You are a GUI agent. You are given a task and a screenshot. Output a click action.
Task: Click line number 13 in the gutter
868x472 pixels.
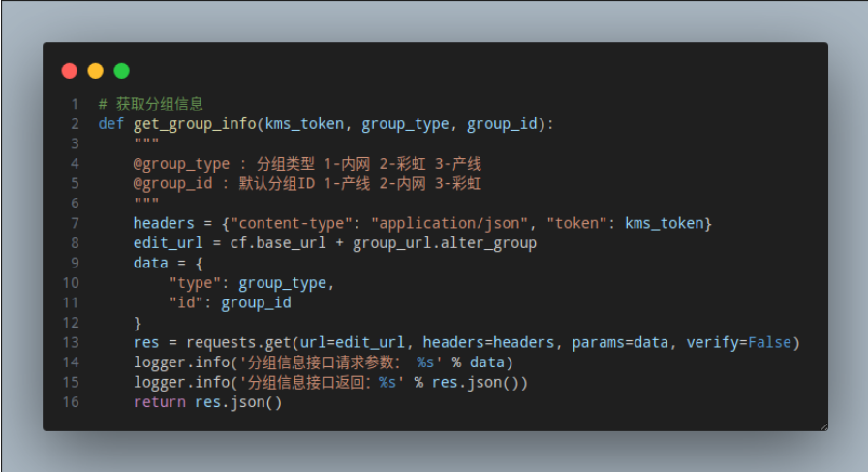71,343
